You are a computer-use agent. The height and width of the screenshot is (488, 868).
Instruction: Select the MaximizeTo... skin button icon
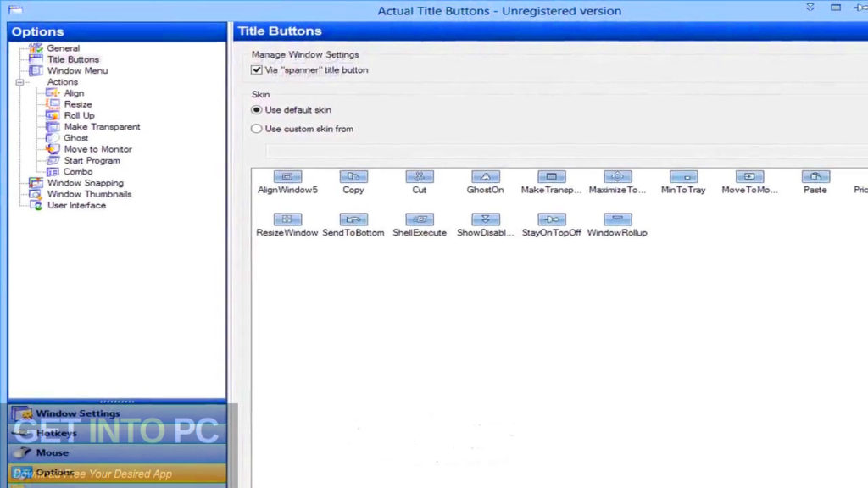[x=617, y=176]
